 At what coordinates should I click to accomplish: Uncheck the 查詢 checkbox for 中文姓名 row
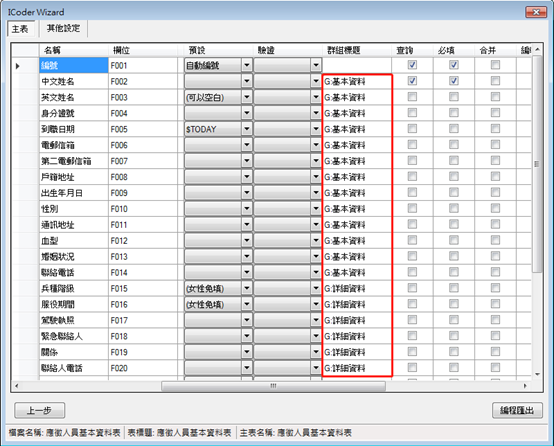412,81
